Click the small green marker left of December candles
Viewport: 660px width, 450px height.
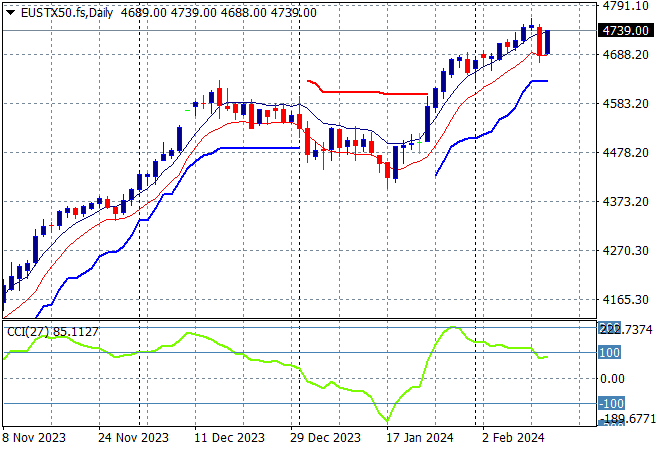coord(192,105)
